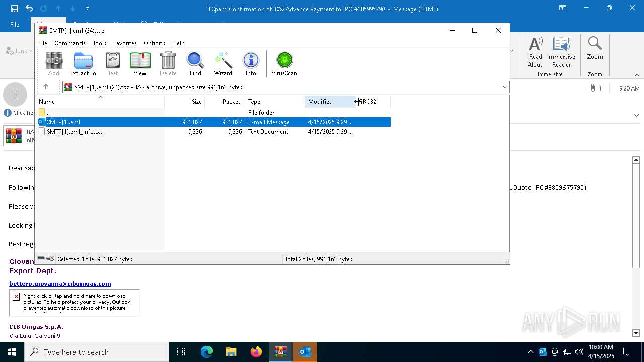644x362 pixels.
Task: Launch the Wizard tool
Action: coord(223,64)
